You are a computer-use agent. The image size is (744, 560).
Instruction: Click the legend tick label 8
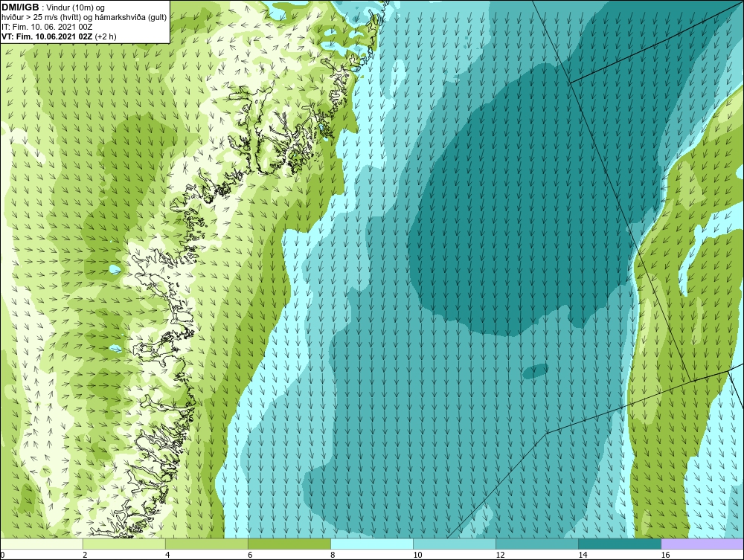[333, 555]
